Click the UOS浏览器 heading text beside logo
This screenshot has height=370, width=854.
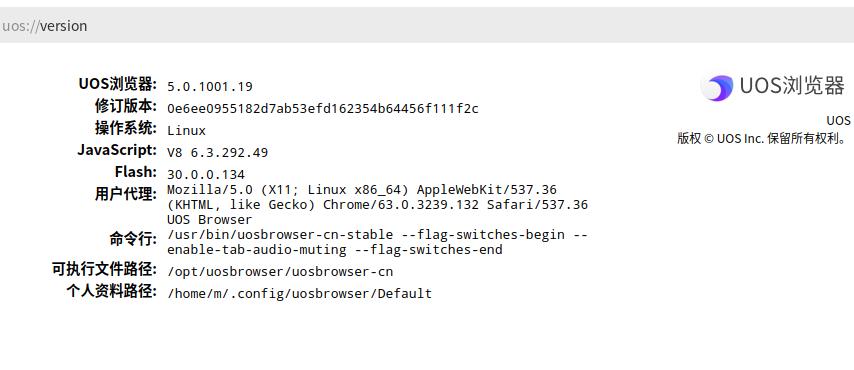click(x=792, y=87)
